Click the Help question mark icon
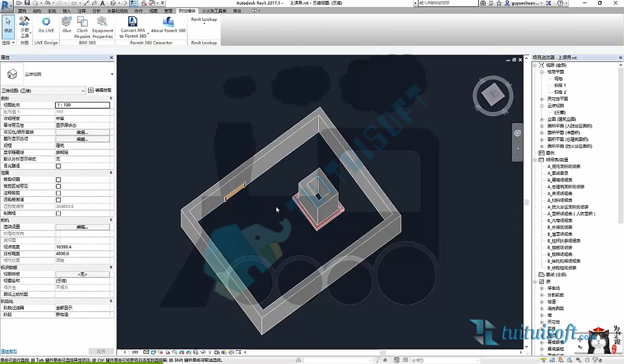Viewport: 624px width, 364px height. [561, 3]
